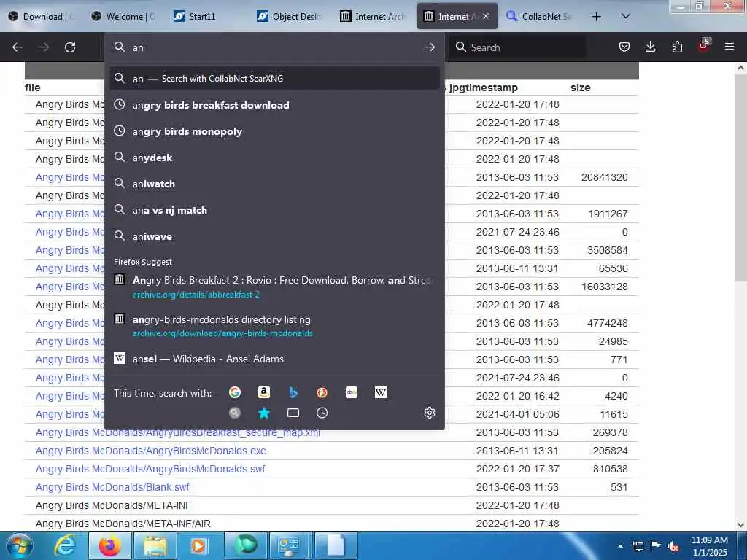This screenshot has width=747, height=560.
Task: Pick the gray magnifier search engine icon
Action: point(234,413)
